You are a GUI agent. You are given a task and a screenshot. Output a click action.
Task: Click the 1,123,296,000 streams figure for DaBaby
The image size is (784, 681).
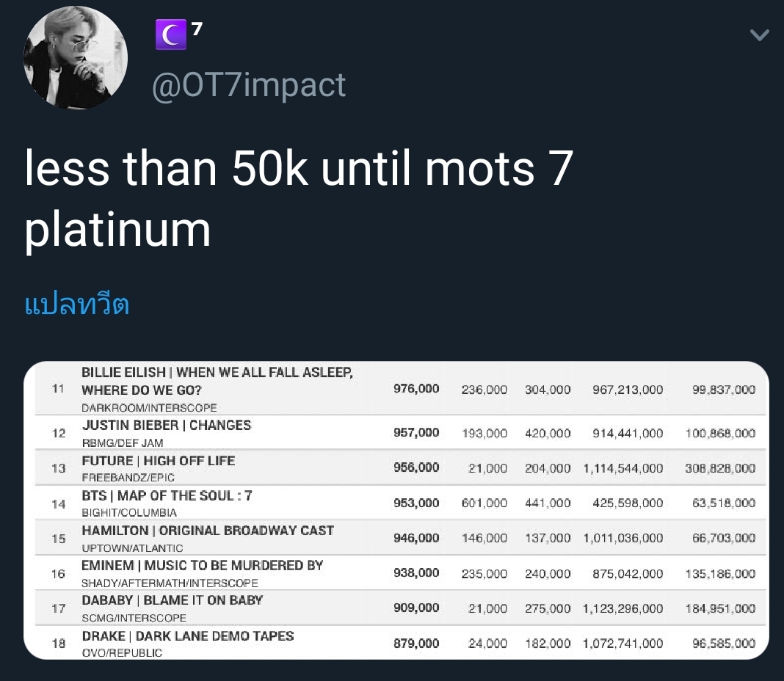tap(623, 608)
